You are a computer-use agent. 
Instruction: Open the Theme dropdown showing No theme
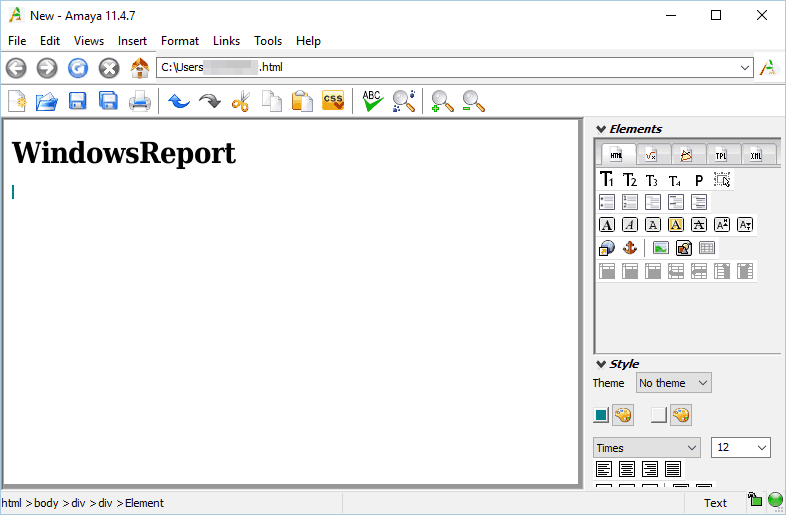674,383
